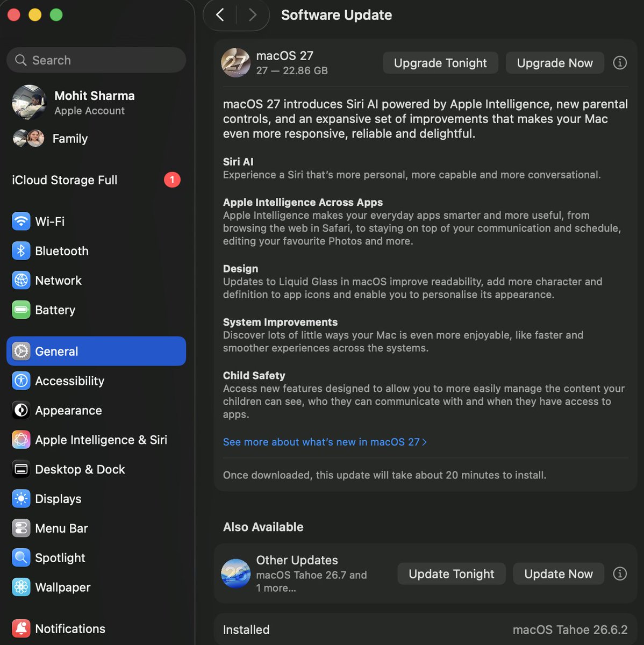Click the 'macOS Tahoe 26.6.2' installed version
The height and width of the screenshot is (645, 644).
click(570, 629)
